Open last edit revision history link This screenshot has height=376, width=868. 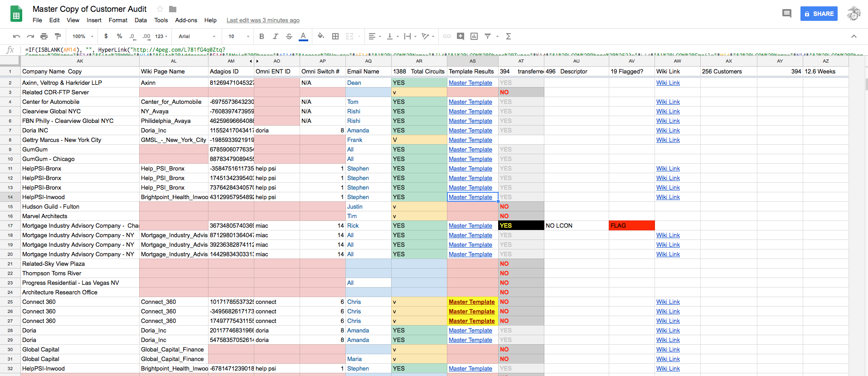pyautogui.click(x=263, y=20)
